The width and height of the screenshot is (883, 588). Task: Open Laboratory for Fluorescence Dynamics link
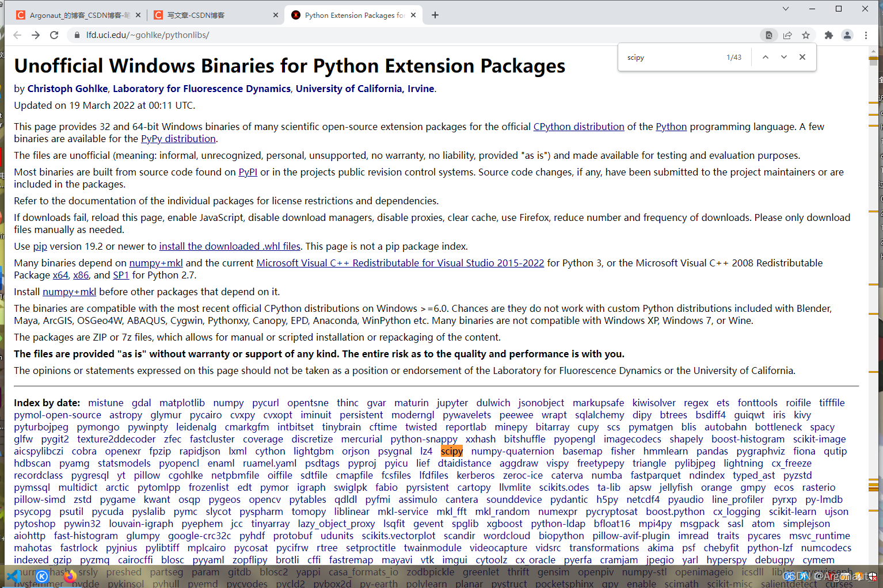pyautogui.click(x=201, y=89)
